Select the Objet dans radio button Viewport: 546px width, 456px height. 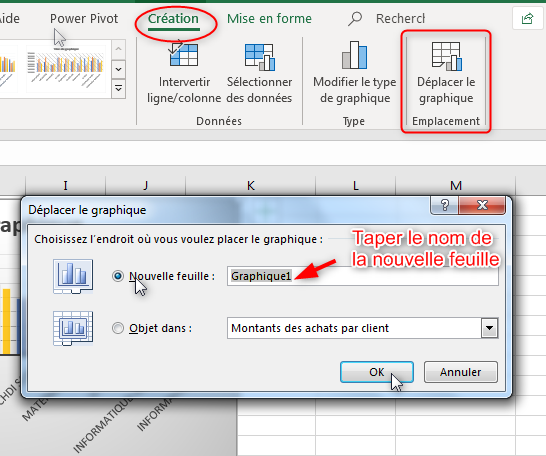point(118,328)
